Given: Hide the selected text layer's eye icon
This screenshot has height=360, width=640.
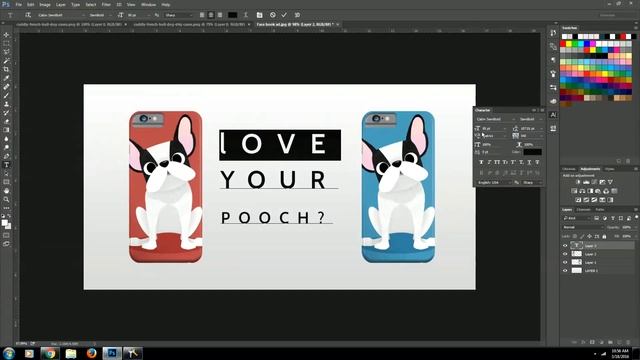Looking at the screenshot, I should (565, 246).
